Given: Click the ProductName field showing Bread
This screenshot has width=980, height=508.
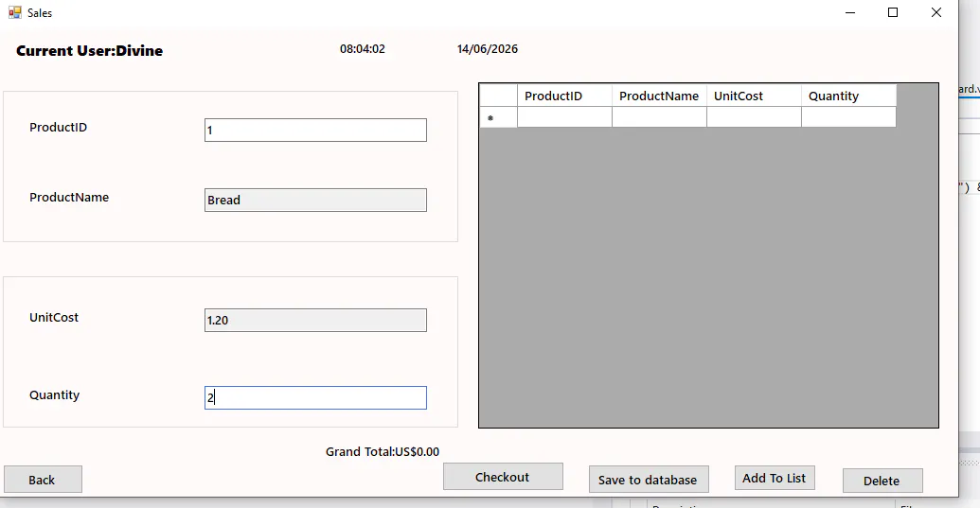Looking at the screenshot, I should click(x=315, y=200).
